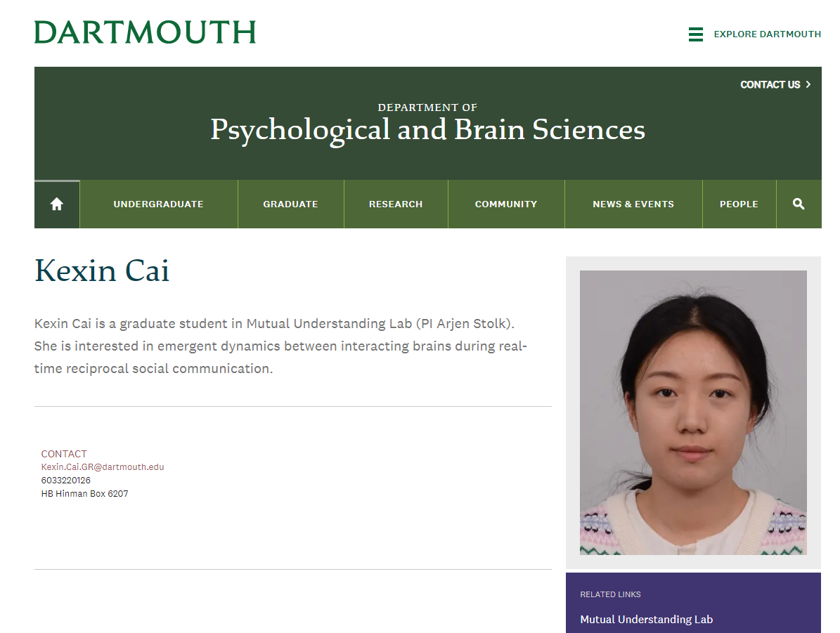The height and width of the screenshot is (633, 840).
Task: Open the Mutual Understanding Lab related link
Action: tap(646, 620)
